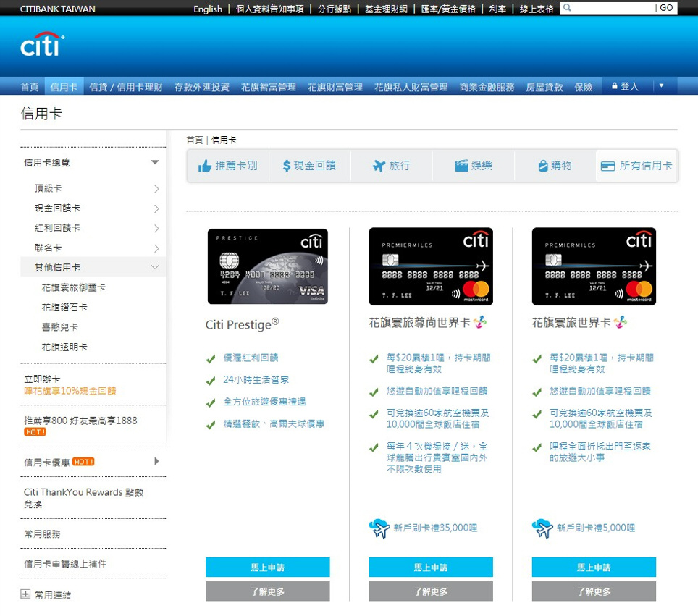Click the 花旗寰旅尊尚世界卡 card image

point(431,266)
